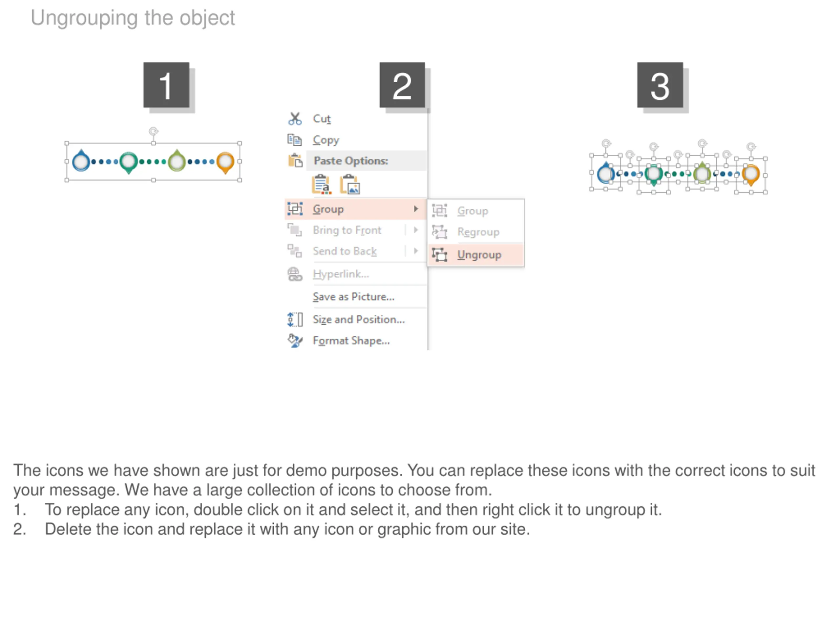Select the blue teardrop marker in the grouped object
The height and width of the screenshot is (630, 840).
coord(81,161)
